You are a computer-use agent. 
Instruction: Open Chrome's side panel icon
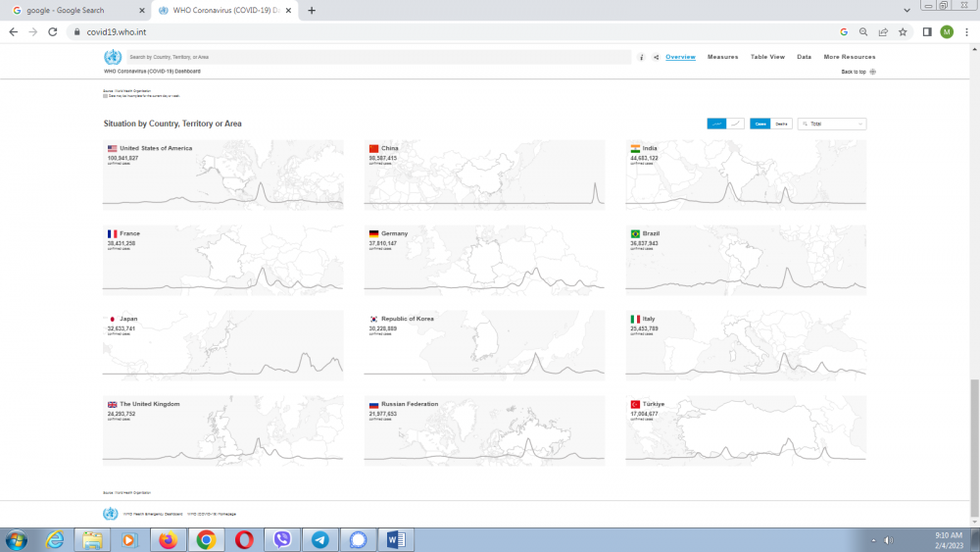tap(926, 31)
